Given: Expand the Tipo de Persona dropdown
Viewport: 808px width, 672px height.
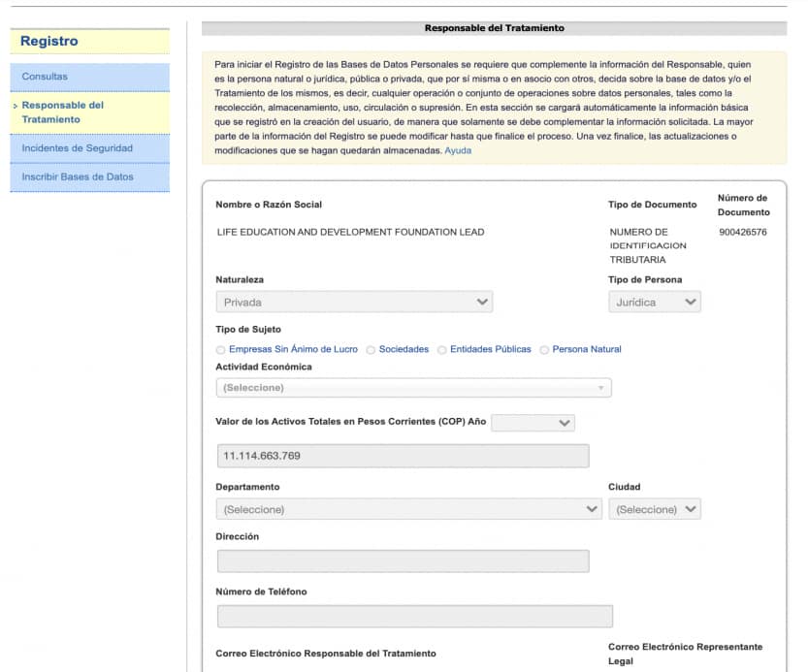Looking at the screenshot, I should pyautogui.click(x=655, y=303).
